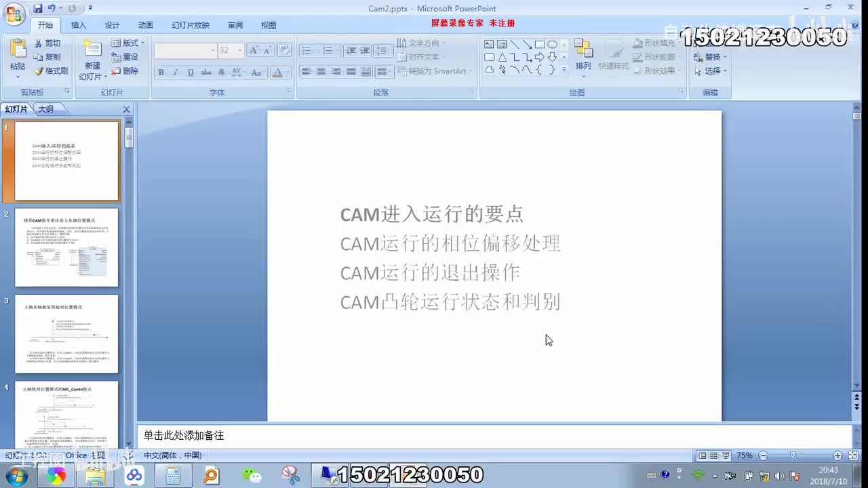This screenshot has width=868, height=488.
Task: Open the font name dropdown
Action: (x=213, y=51)
